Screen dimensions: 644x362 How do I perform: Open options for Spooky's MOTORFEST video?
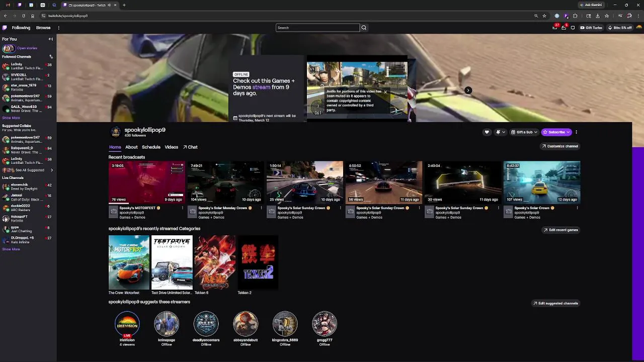pos(182,208)
